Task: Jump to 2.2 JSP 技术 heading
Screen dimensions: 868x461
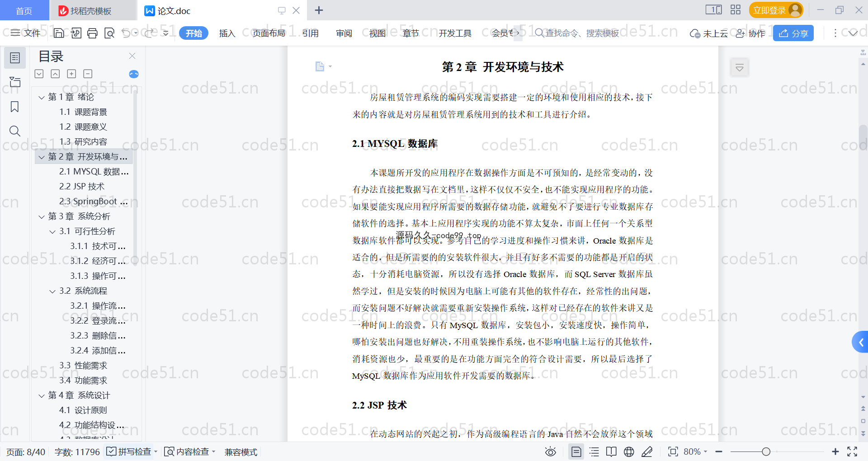Action: click(x=81, y=186)
